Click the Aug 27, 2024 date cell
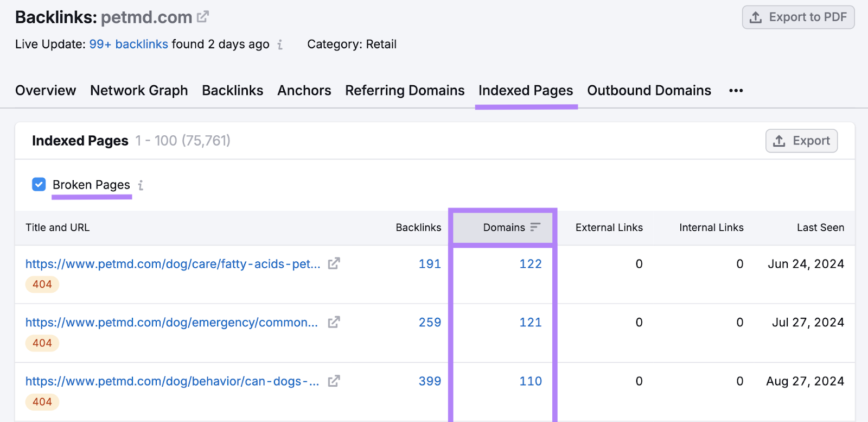The width and height of the screenshot is (868, 422). 805,381
